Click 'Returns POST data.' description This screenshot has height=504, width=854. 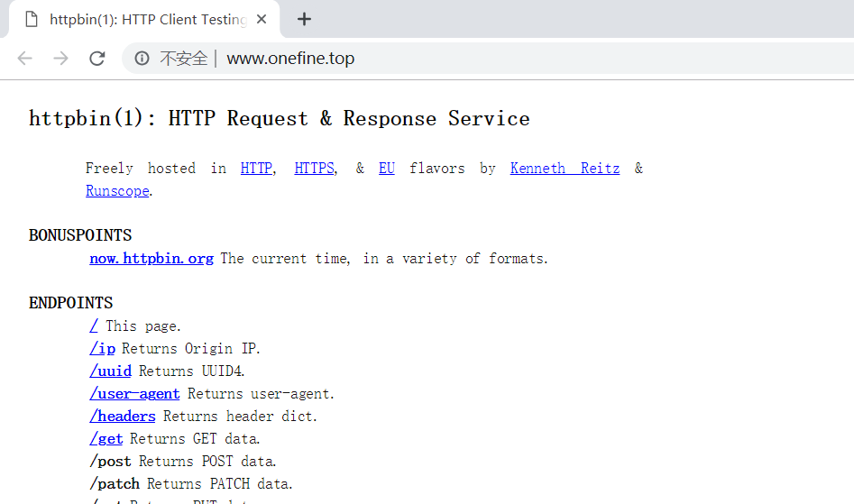[207, 462]
